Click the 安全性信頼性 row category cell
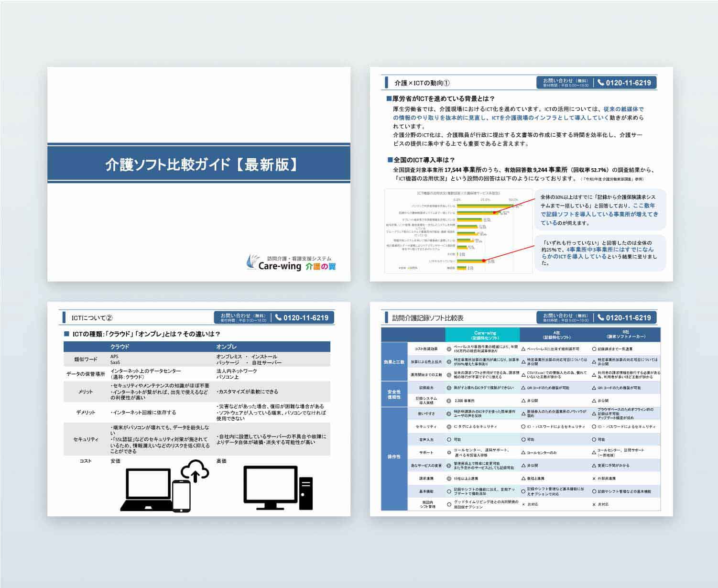Viewport: 718px width, 588px height. pyautogui.click(x=394, y=394)
